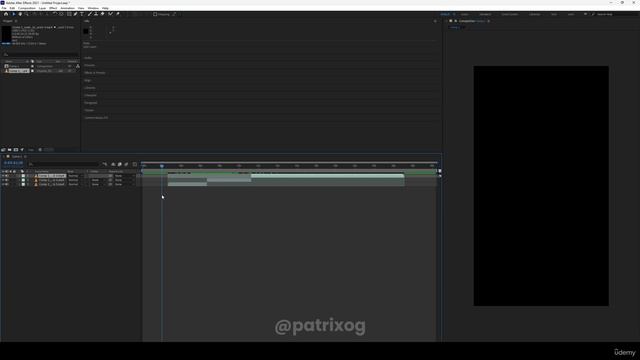The image size is (640, 360).
Task: Open the Edit menu
Action: coord(12,8)
